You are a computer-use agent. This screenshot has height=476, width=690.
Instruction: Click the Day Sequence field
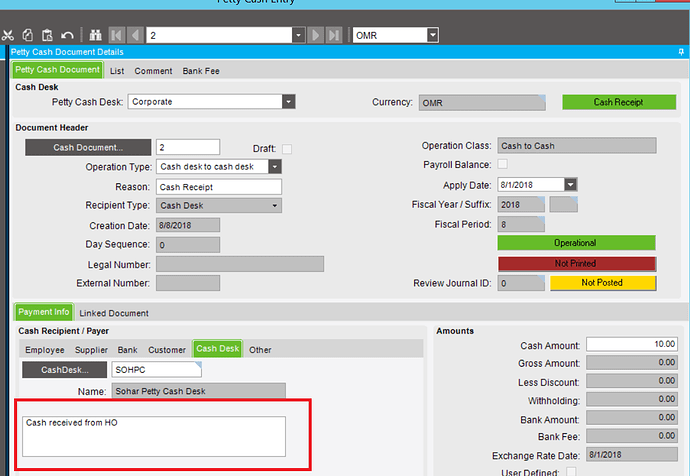point(188,245)
